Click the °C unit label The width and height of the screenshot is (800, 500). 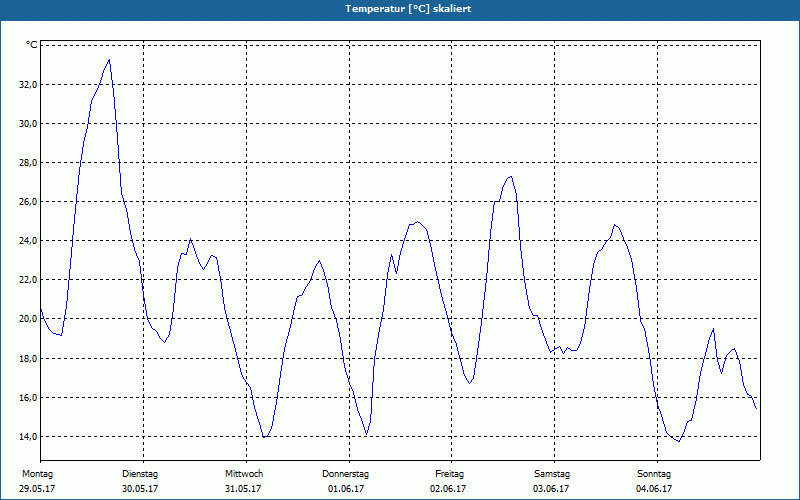coord(32,45)
